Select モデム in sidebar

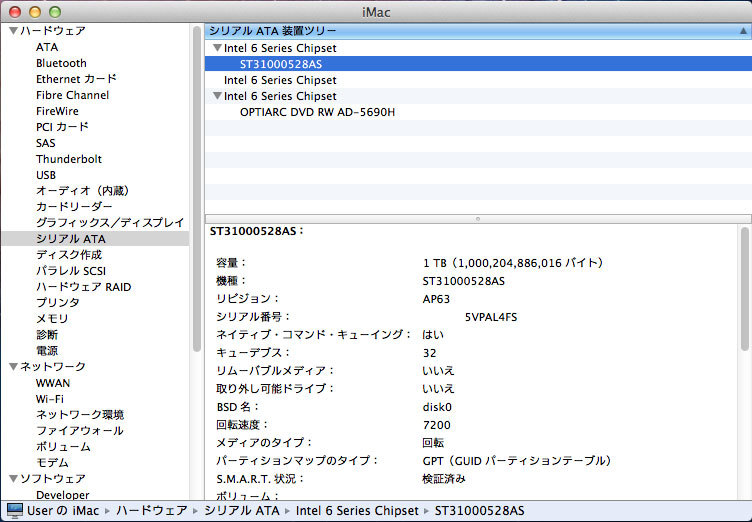tap(52, 463)
